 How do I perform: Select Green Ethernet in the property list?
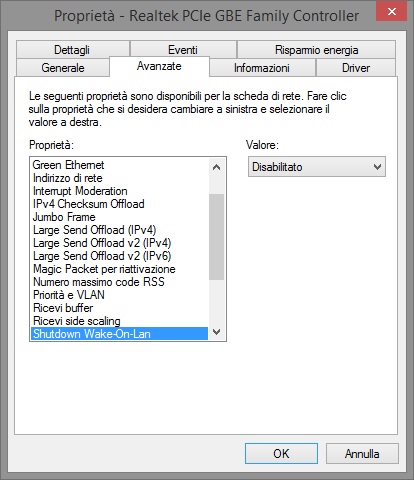point(119,165)
